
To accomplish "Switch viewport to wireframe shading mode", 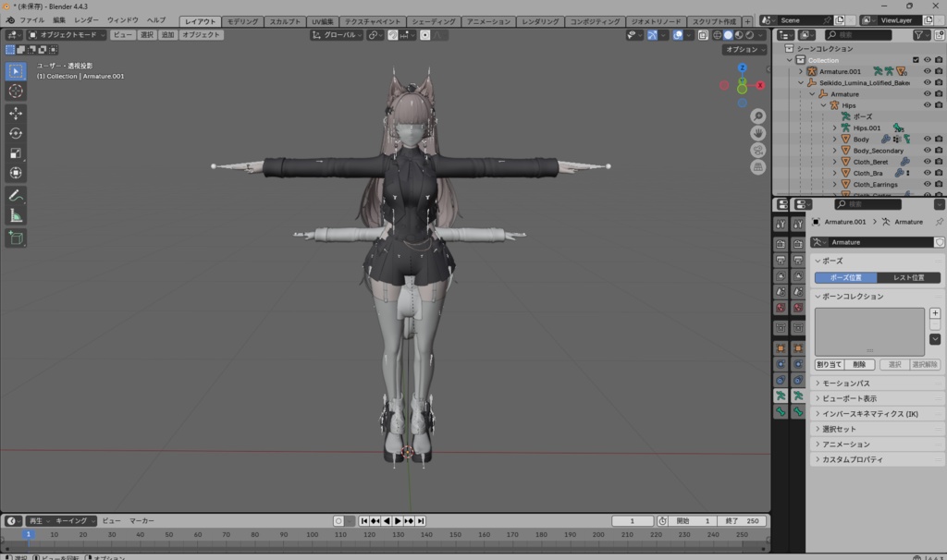I will [719, 35].
